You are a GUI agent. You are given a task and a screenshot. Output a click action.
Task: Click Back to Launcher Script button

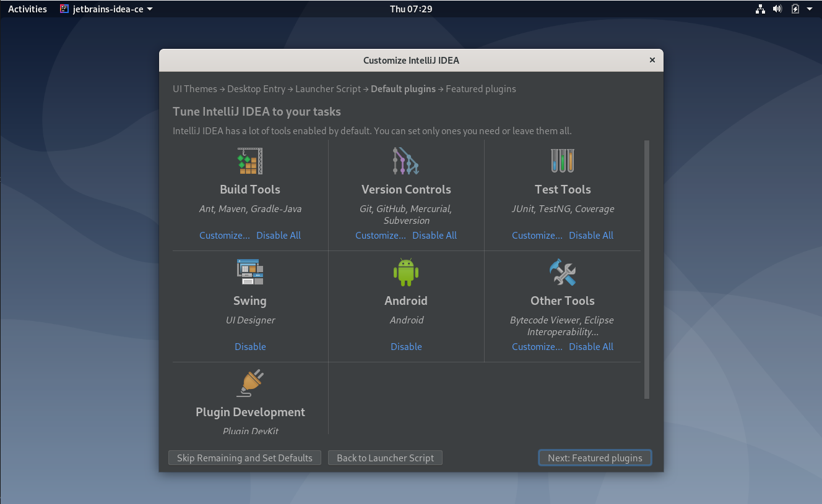385,458
